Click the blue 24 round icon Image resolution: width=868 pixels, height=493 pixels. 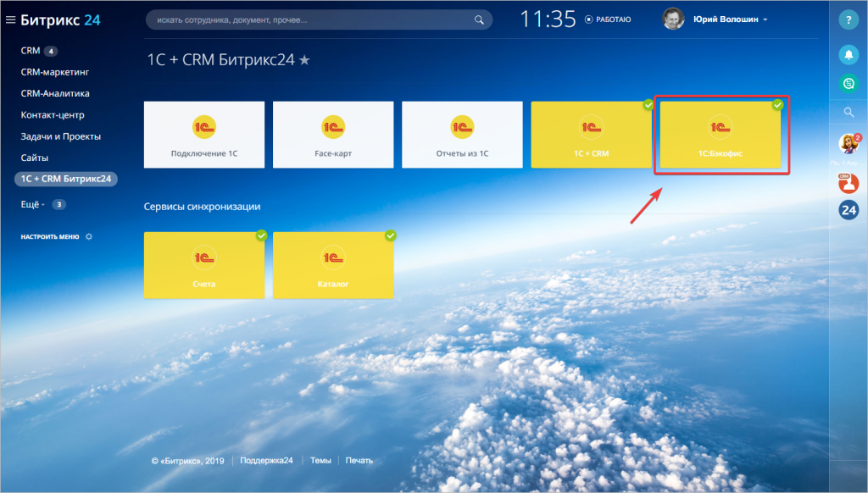coord(849,210)
